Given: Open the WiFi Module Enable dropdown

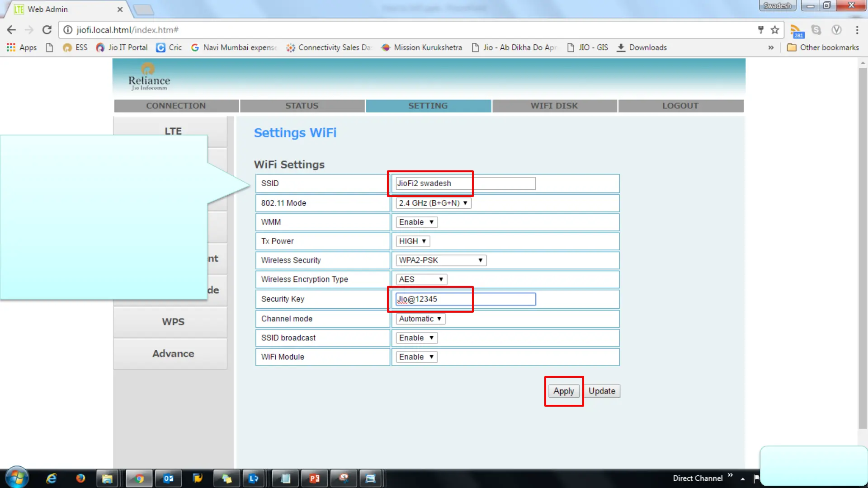Looking at the screenshot, I should point(416,357).
